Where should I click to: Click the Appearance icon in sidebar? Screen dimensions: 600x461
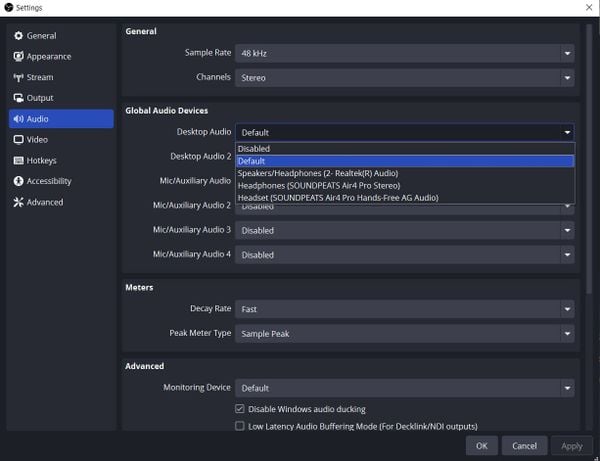click(x=18, y=57)
